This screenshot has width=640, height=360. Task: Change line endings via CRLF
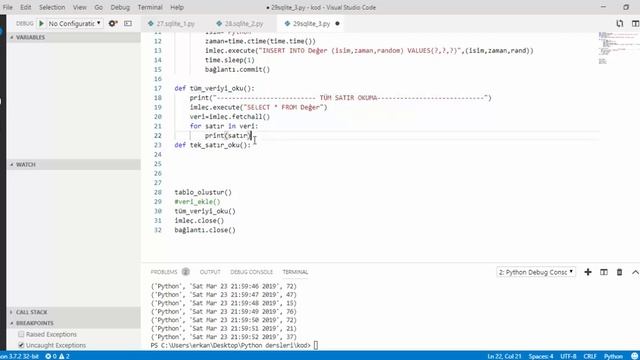coord(590,356)
